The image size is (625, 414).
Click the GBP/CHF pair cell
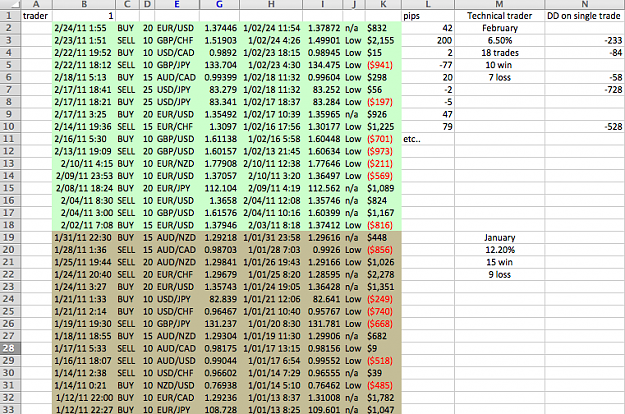177,41
